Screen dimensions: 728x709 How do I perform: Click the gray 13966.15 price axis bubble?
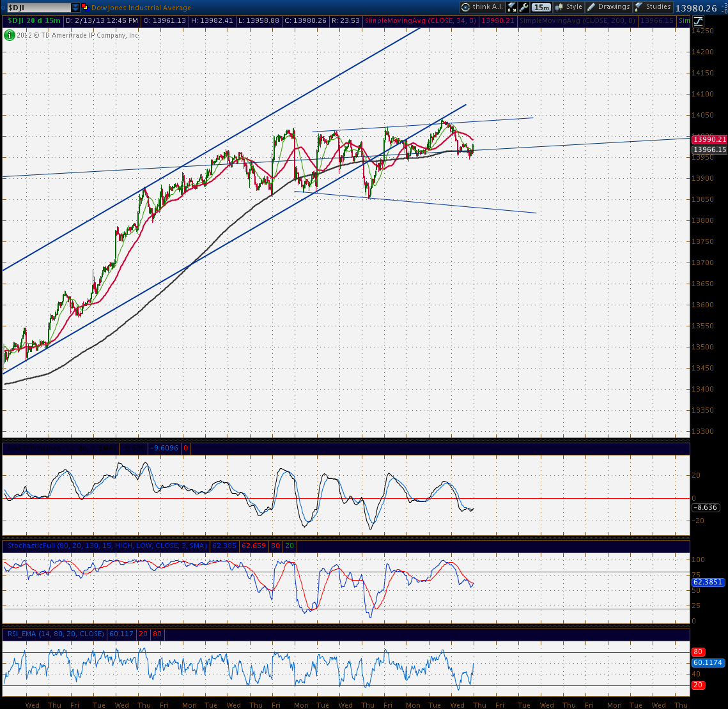709,149
